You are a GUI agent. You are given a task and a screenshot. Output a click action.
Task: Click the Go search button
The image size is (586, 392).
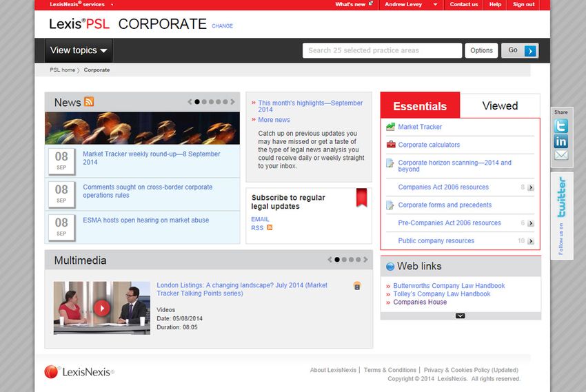pos(520,50)
